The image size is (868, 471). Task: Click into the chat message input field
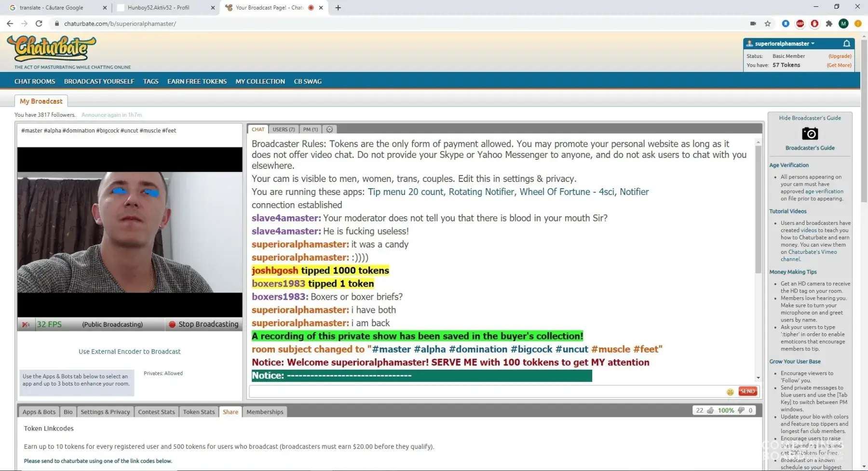click(x=487, y=391)
